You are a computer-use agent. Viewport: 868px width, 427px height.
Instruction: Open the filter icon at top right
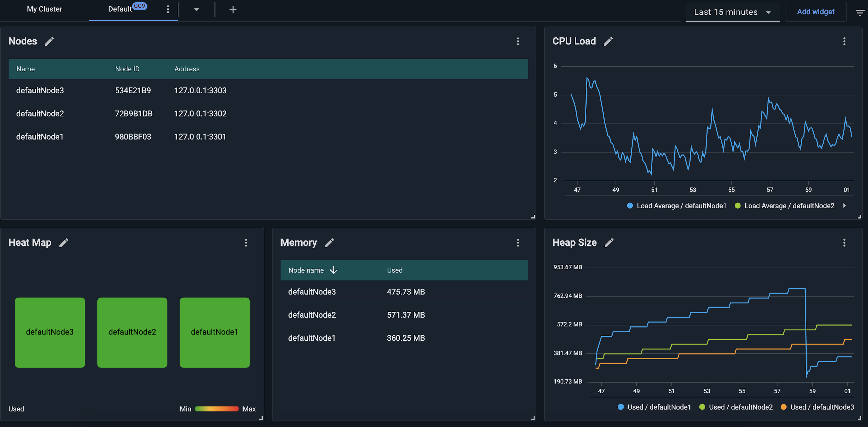point(859,13)
